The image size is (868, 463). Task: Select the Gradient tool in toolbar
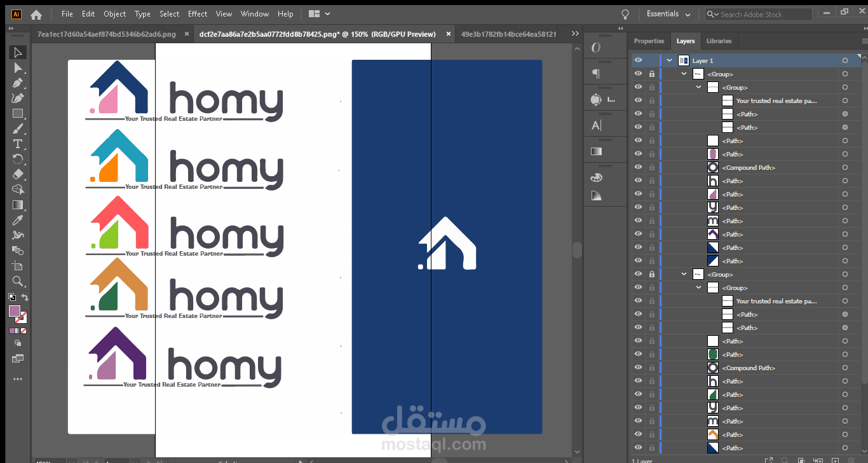point(18,205)
